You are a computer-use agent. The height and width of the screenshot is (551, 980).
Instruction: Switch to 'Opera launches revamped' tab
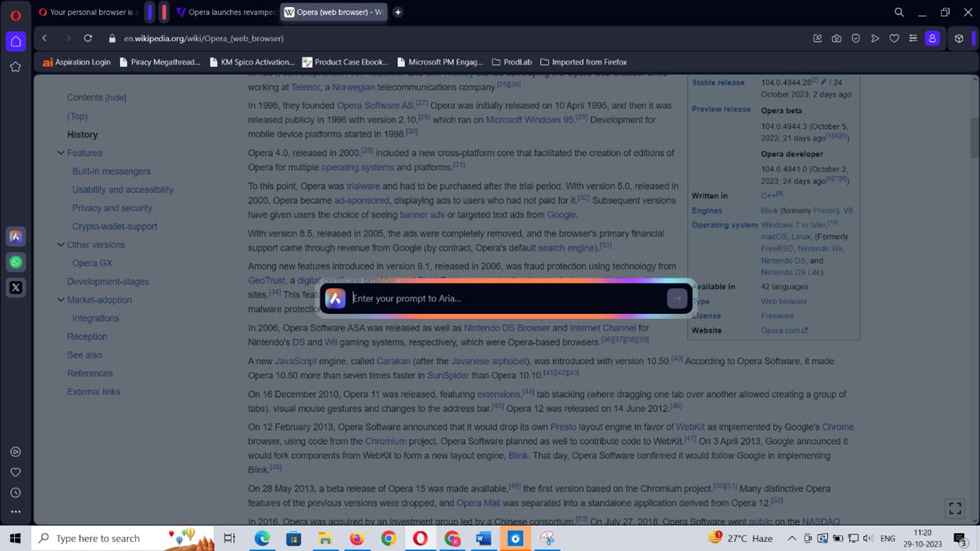coord(225,12)
